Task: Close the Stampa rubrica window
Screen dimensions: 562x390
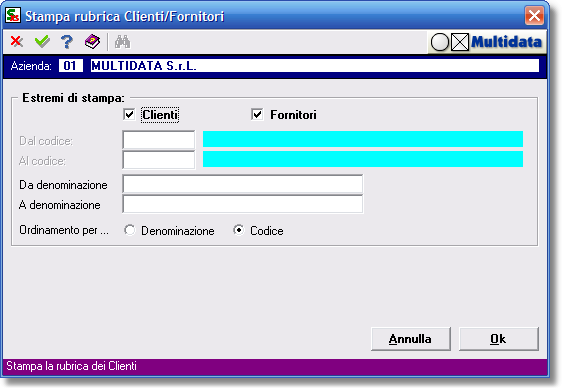Action: [x=534, y=16]
